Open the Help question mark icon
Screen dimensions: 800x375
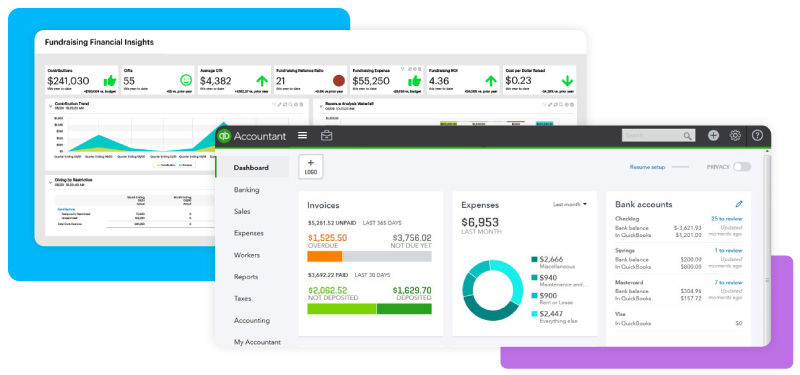[757, 135]
